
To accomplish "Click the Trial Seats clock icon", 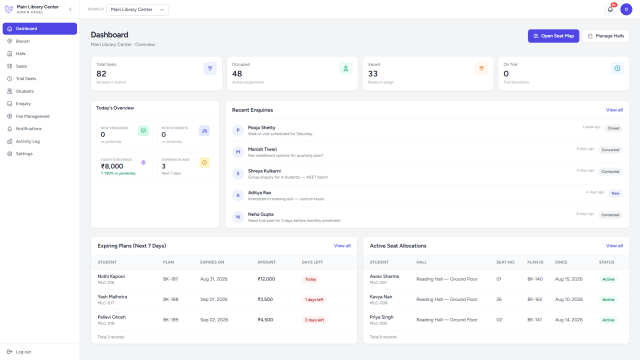I will pyautogui.click(x=10, y=78).
